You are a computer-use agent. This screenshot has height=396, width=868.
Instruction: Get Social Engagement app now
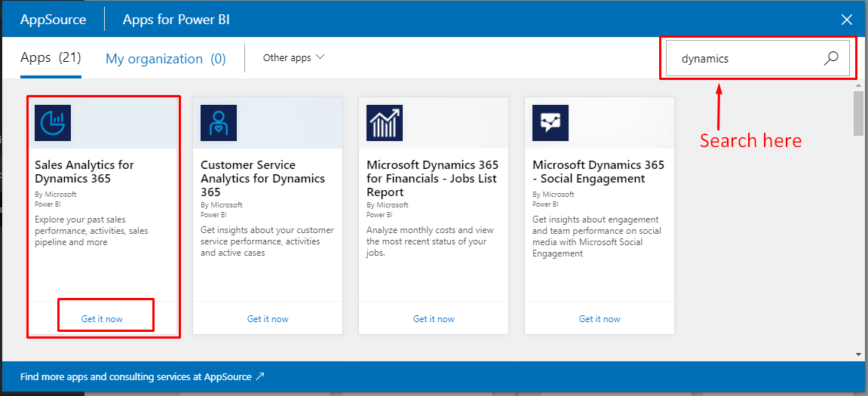pos(600,319)
